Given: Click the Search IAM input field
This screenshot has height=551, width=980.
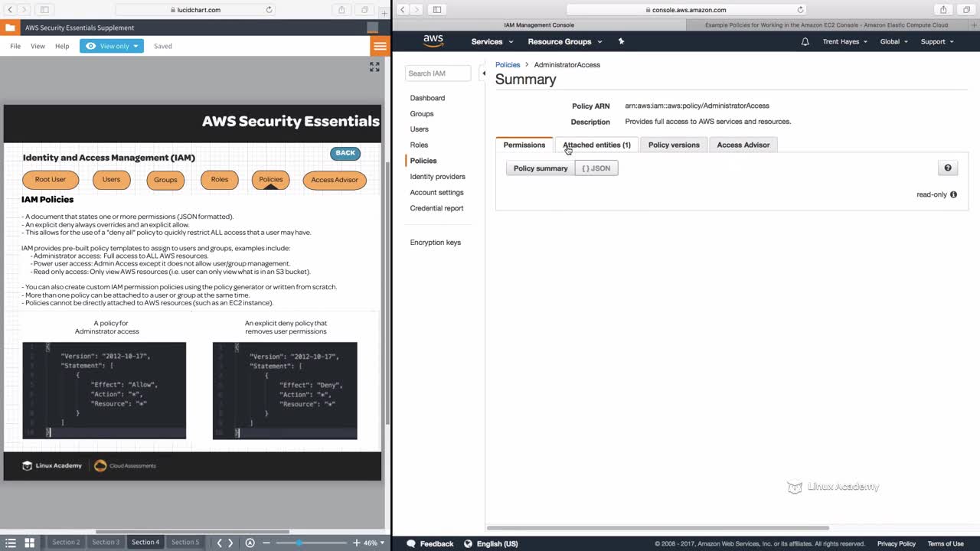Looking at the screenshot, I should (438, 73).
